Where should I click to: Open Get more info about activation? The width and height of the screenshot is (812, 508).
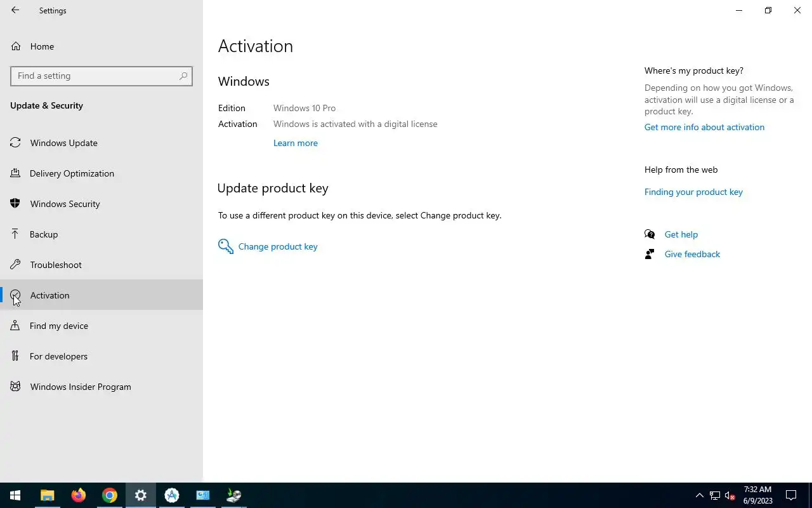pos(704,127)
